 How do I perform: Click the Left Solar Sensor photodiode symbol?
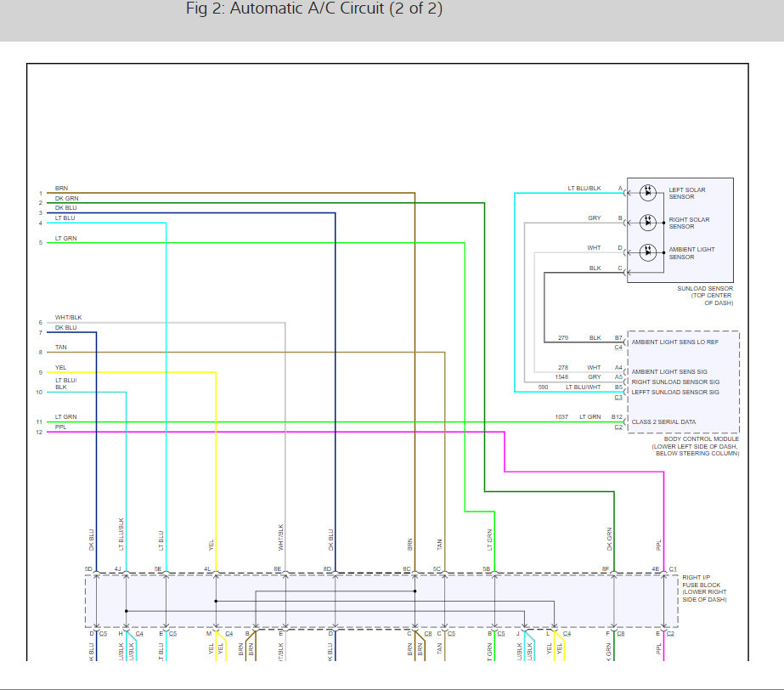648,193
